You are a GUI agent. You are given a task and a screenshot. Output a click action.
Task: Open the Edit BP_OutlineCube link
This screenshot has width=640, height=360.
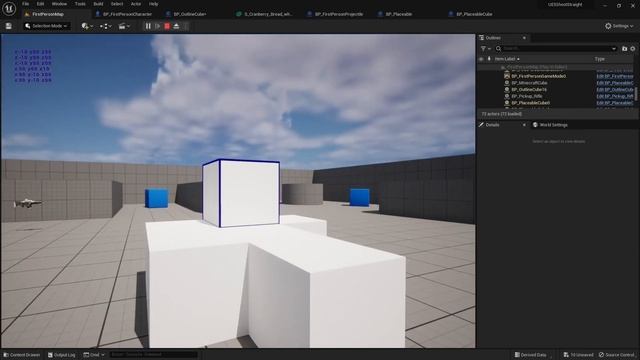[x=615, y=89]
